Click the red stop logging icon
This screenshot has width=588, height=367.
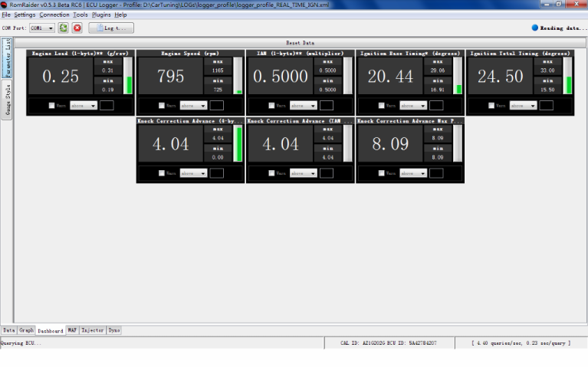point(77,28)
